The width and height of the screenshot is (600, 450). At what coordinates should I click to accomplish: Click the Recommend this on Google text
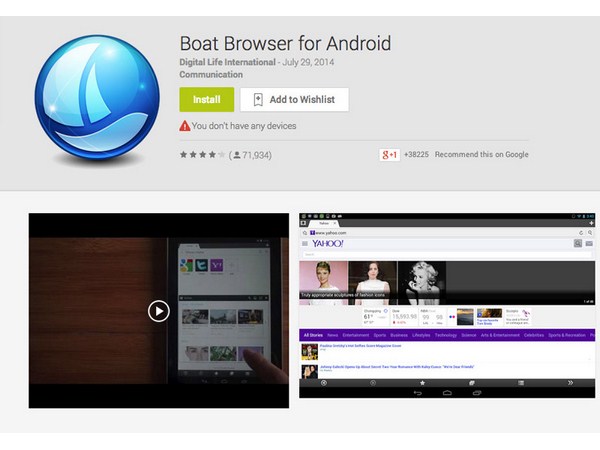click(482, 155)
